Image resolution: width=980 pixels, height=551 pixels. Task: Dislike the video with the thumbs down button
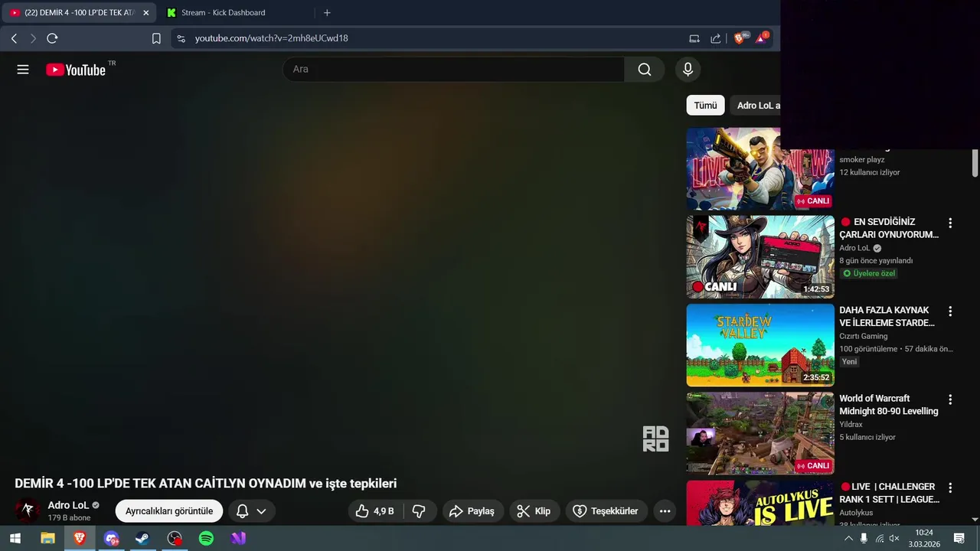[419, 511]
